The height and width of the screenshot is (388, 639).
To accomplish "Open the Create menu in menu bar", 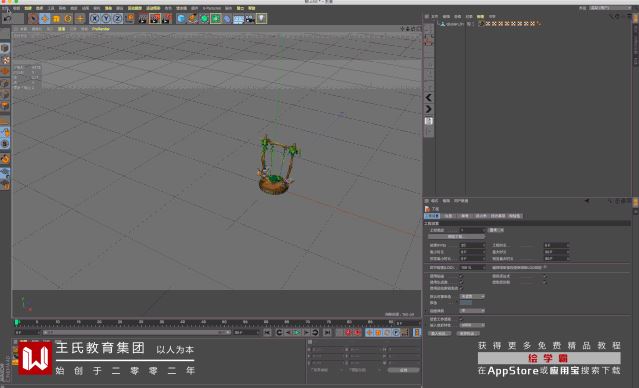I will [x=28, y=8].
